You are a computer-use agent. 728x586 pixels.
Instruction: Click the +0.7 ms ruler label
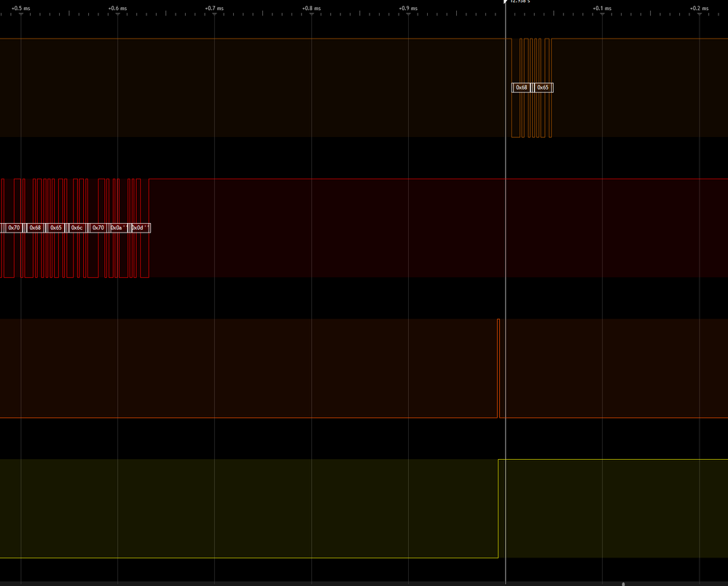pyautogui.click(x=214, y=8)
